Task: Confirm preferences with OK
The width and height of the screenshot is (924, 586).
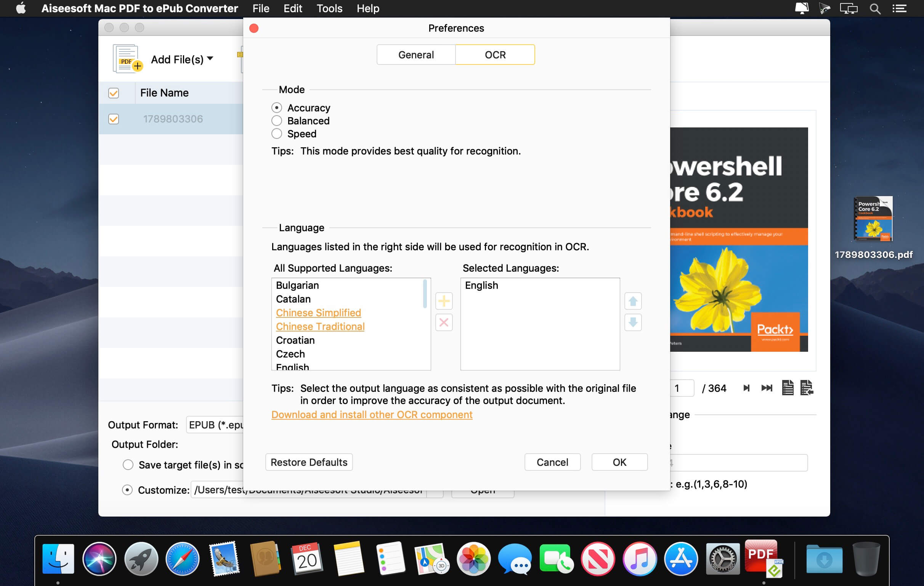Action: click(x=619, y=462)
